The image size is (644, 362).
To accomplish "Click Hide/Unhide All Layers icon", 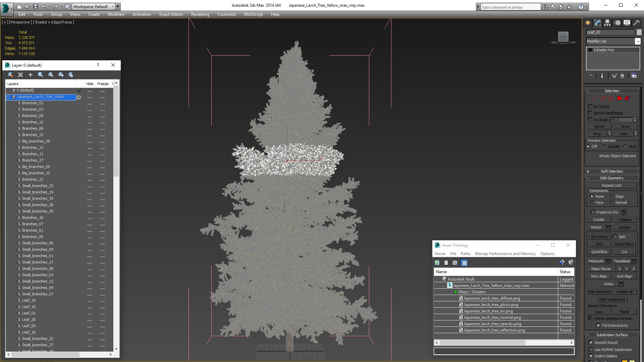I will [x=61, y=75].
